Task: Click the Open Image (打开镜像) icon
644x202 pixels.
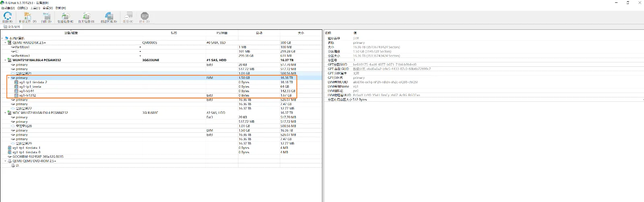Action: coord(86,16)
